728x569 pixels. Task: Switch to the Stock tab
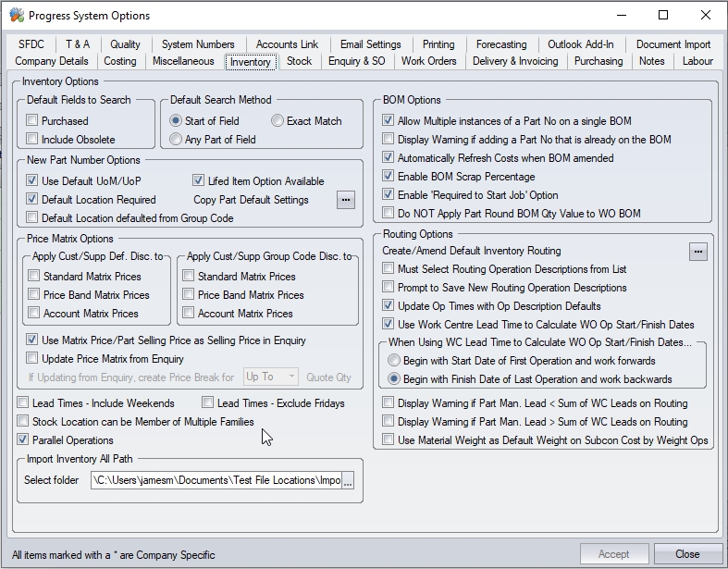coord(299,61)
